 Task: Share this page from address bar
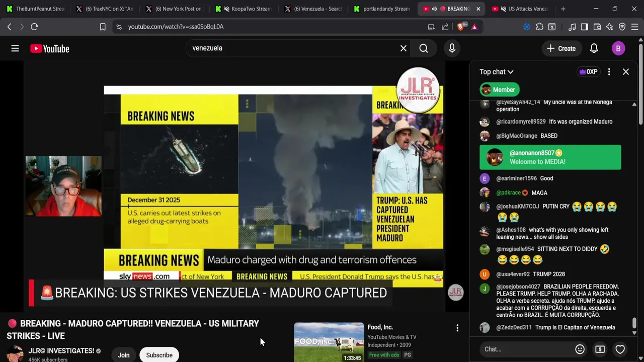coord(445,27)
